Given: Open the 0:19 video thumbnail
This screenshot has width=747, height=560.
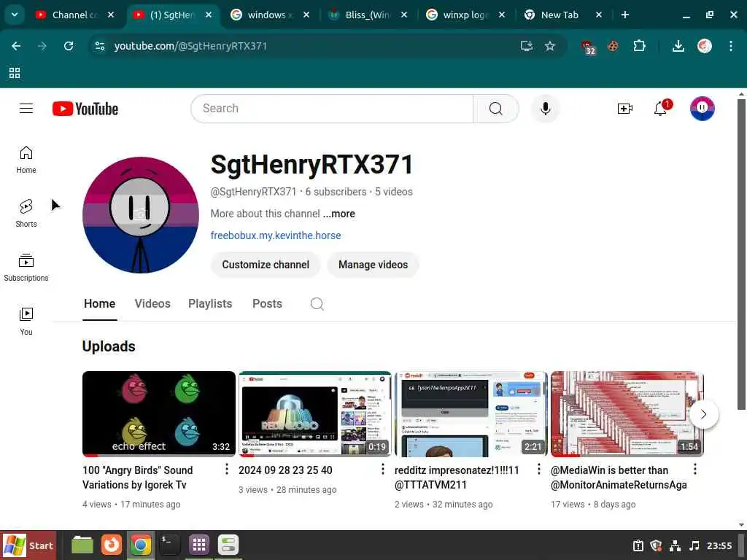Looking at the screenshot, I should click(315, 414).
